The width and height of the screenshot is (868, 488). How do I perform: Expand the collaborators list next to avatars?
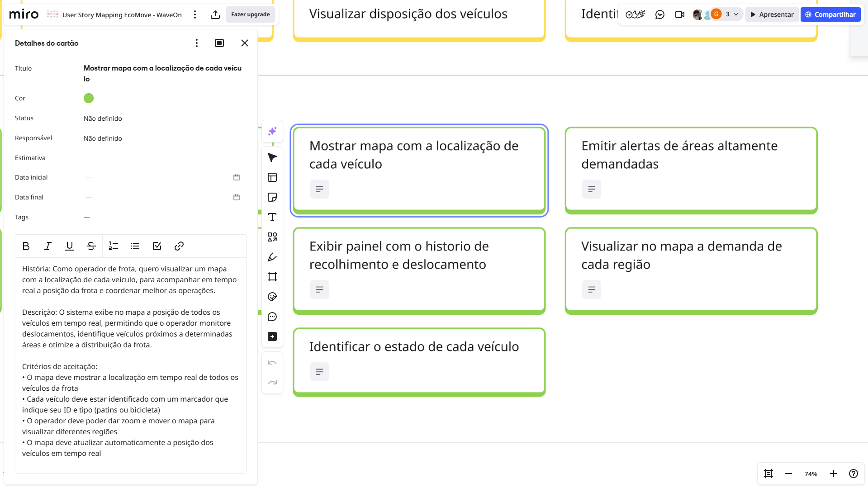(735, 14)
